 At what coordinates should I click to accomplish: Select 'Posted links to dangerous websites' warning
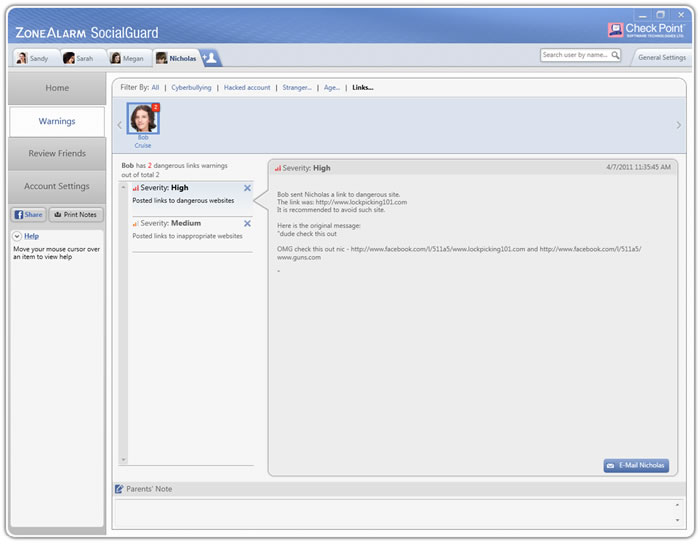(x=183, y=201)
